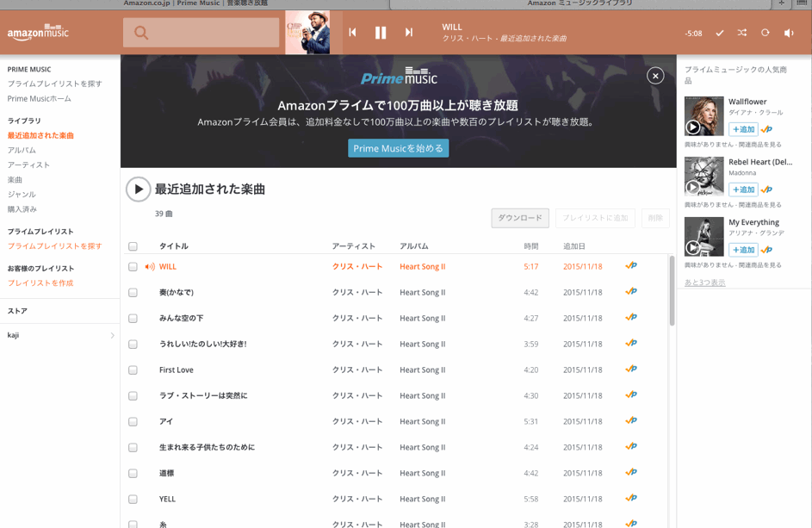The height and width of the screenshot is (528, 812).
Task: Open アルバム in the library sidebar
Action: 22,150
